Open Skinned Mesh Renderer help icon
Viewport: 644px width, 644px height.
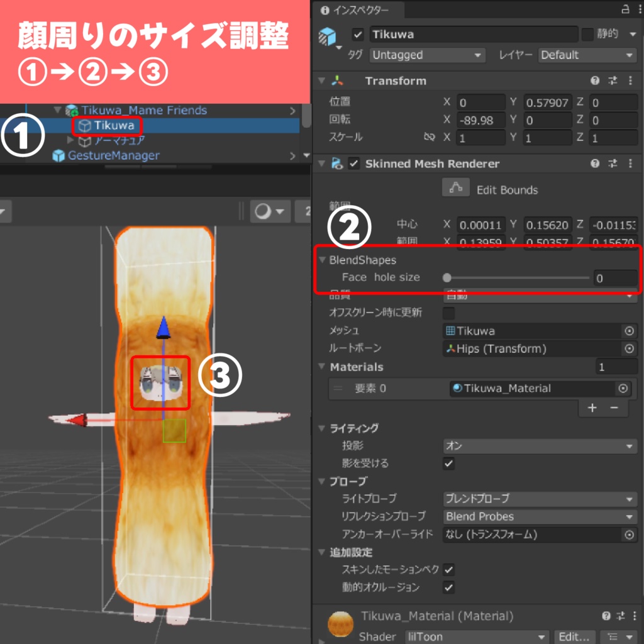click(x=595, y=164)
